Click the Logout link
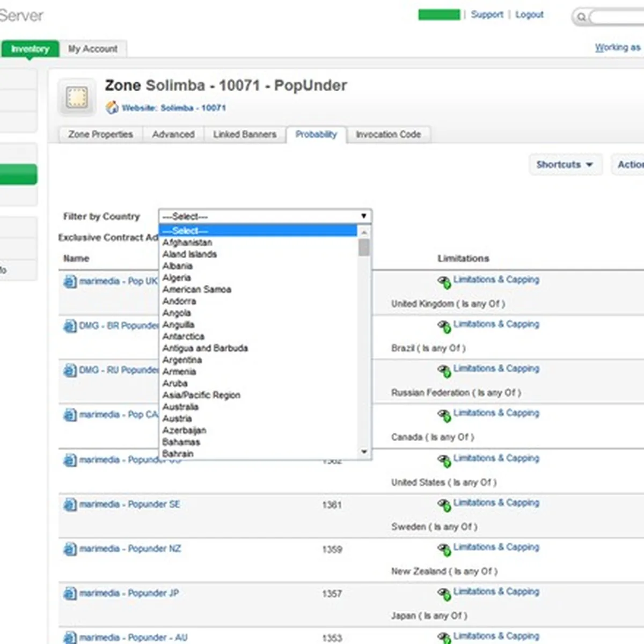Viewport: 644px width, 644px height. (x=530, y=14)
